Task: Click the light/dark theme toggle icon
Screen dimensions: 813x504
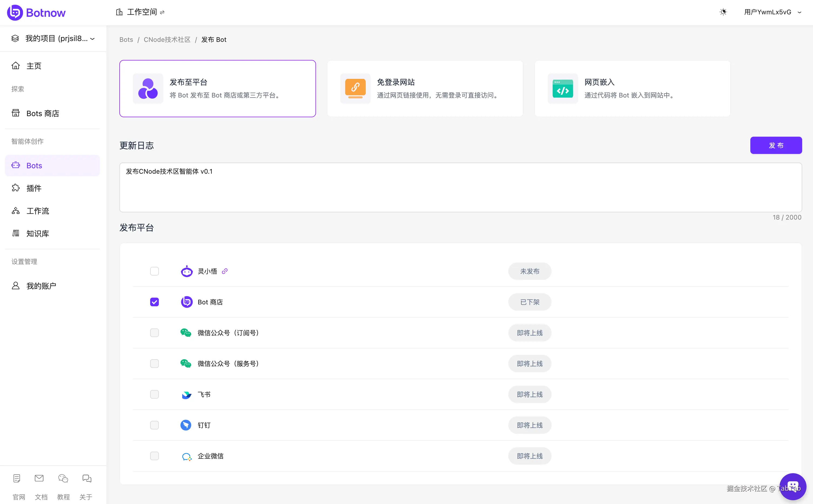Action: tap(723, 12)
